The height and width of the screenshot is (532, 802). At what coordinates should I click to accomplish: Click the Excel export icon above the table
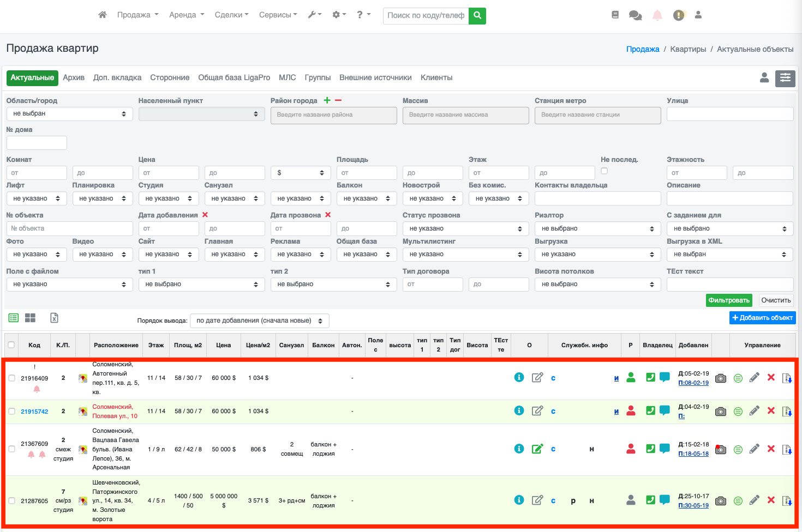[x=54, y=318]
